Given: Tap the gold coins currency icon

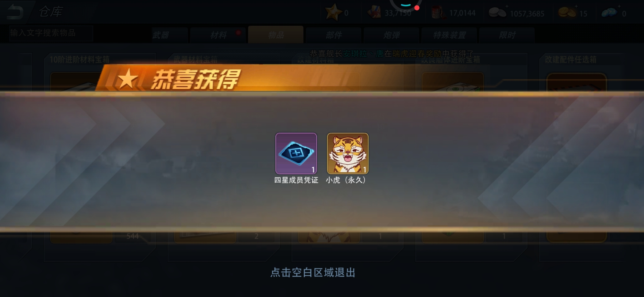Looking at the screenshot, I should 567,13.
